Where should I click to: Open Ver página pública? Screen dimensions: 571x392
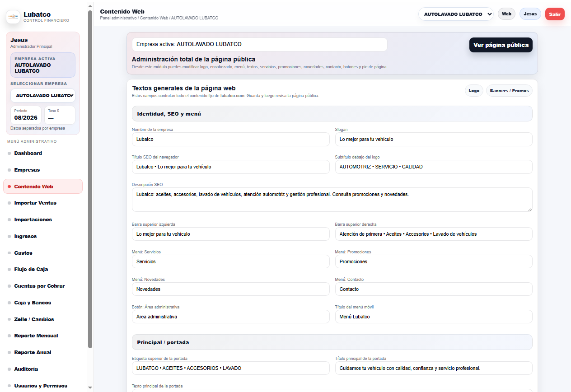(x=501, y=45)
